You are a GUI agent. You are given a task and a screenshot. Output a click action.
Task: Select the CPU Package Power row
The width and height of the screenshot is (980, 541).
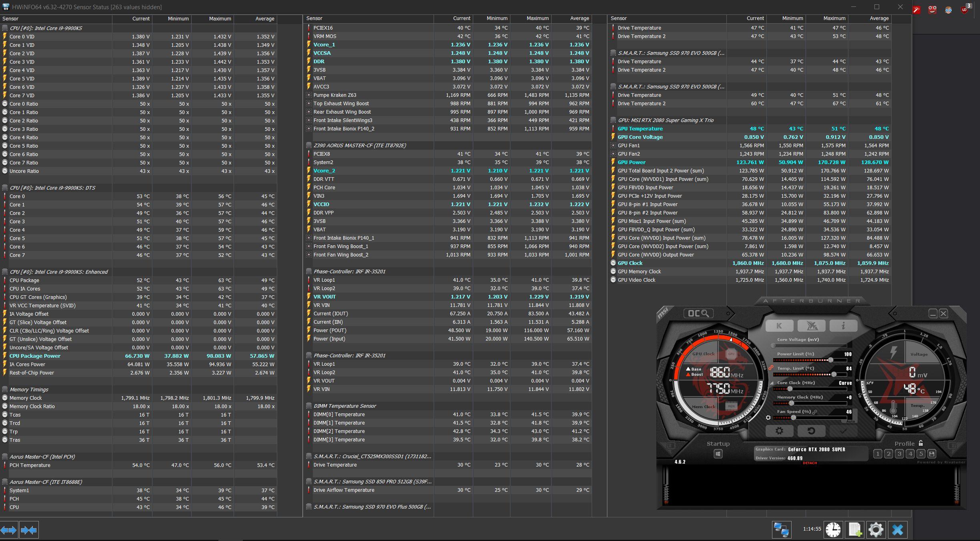click(x=139, y=356)
